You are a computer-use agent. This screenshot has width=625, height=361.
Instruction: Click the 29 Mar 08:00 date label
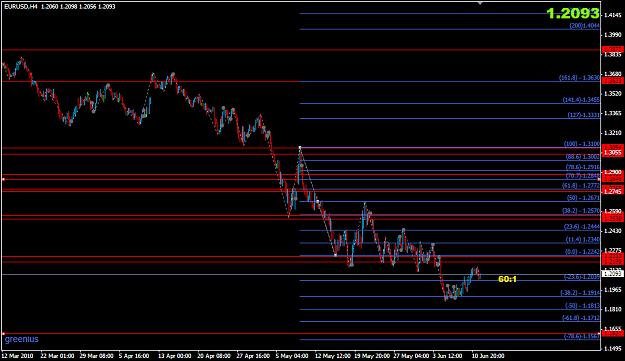pos(96,356)
